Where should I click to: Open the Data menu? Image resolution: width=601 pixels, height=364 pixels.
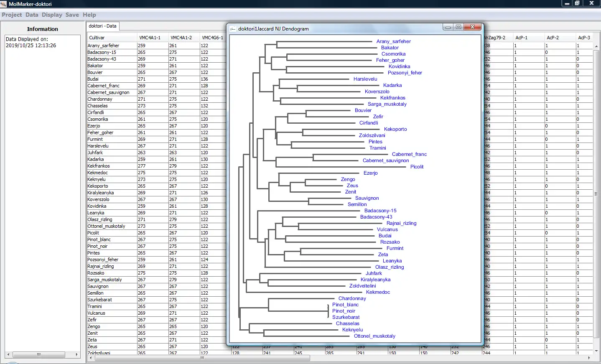pyautogui.click(x=32, y=15)
